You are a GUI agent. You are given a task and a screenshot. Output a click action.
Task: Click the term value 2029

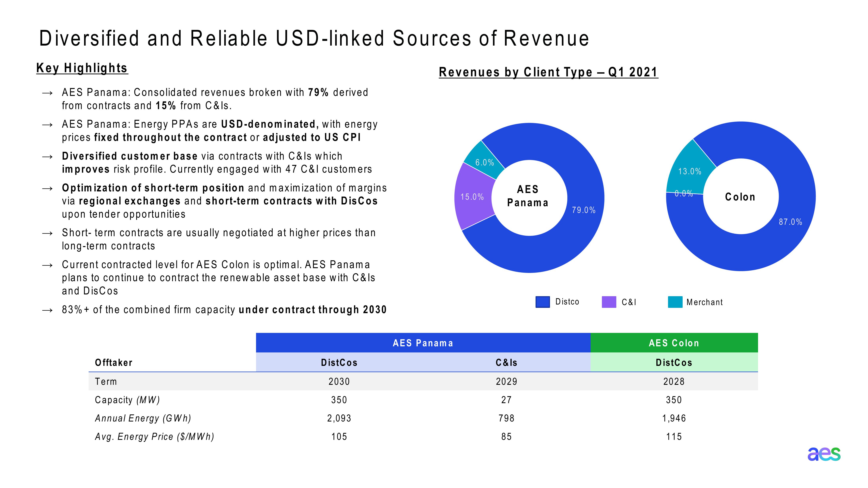[507, 382]
